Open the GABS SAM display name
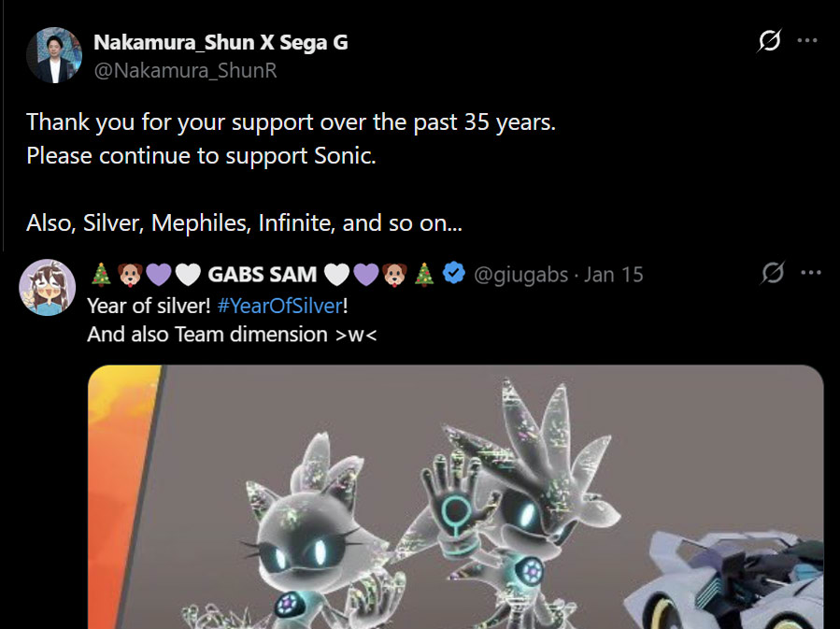840x629 pixels. (x=263, y=275)
